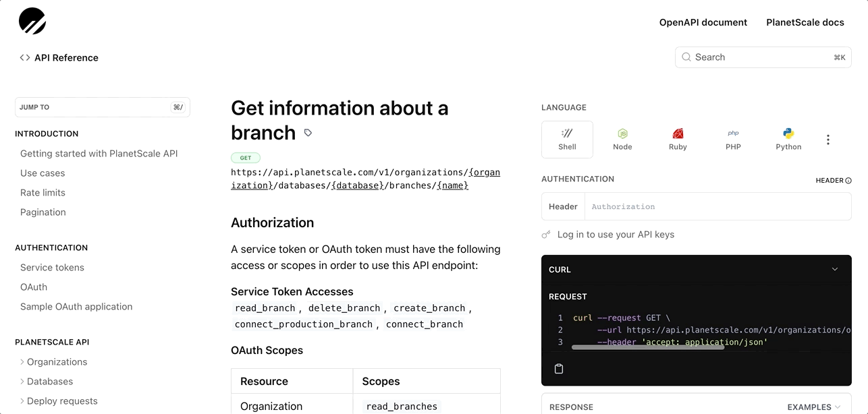868x414 pixels.
Task: Select the Ruby language
Action: [x=678, y=140]
